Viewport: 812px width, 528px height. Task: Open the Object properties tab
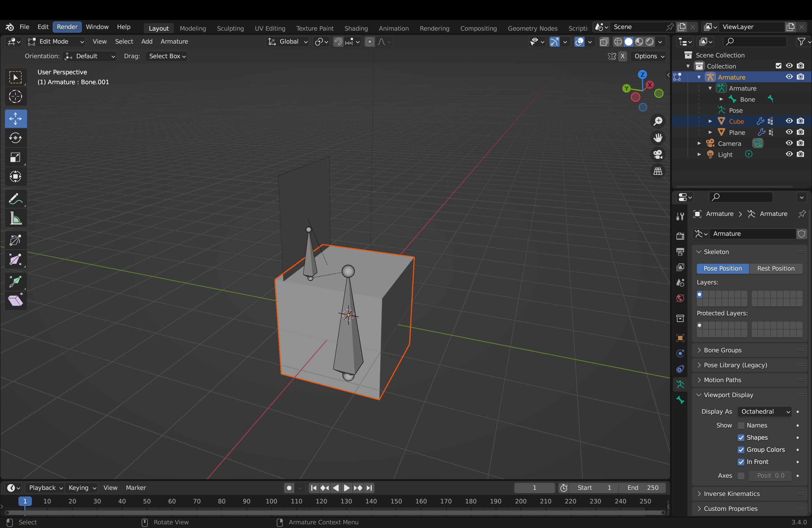click(x=680, y=338)
